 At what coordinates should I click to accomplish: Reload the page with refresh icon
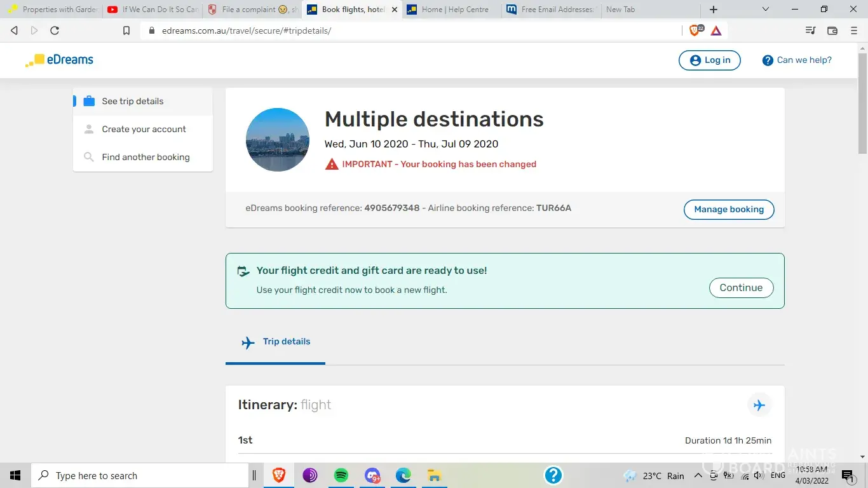(x=55, y=30)
